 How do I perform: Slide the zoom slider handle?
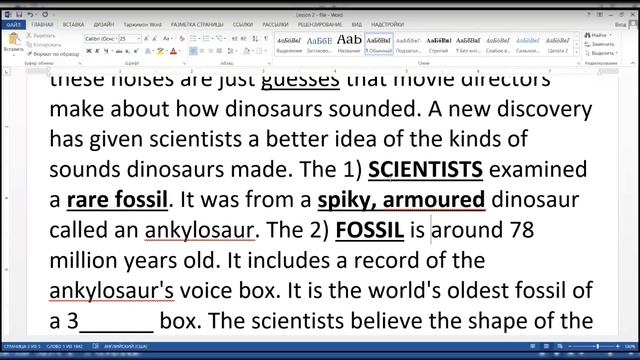click(598, 346)
